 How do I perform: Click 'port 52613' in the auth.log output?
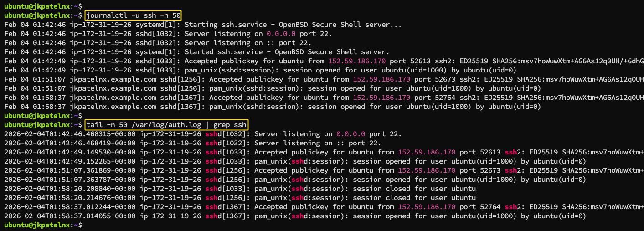pos(480,152)
